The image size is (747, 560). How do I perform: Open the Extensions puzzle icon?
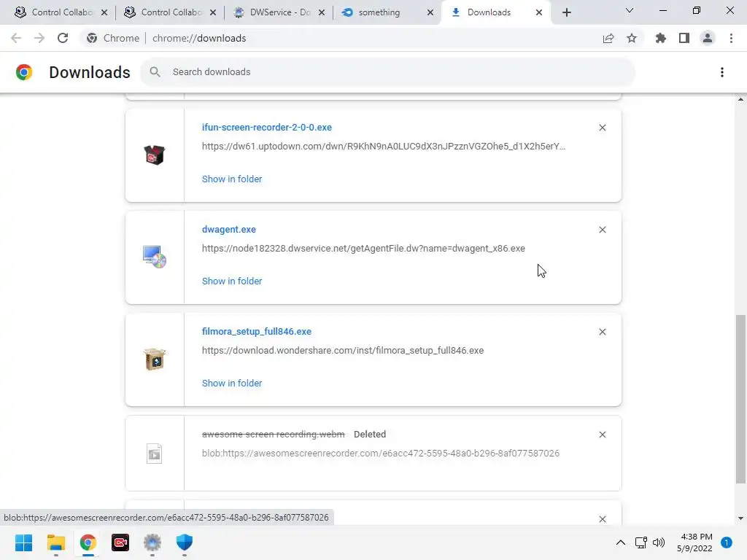point(661,38)
